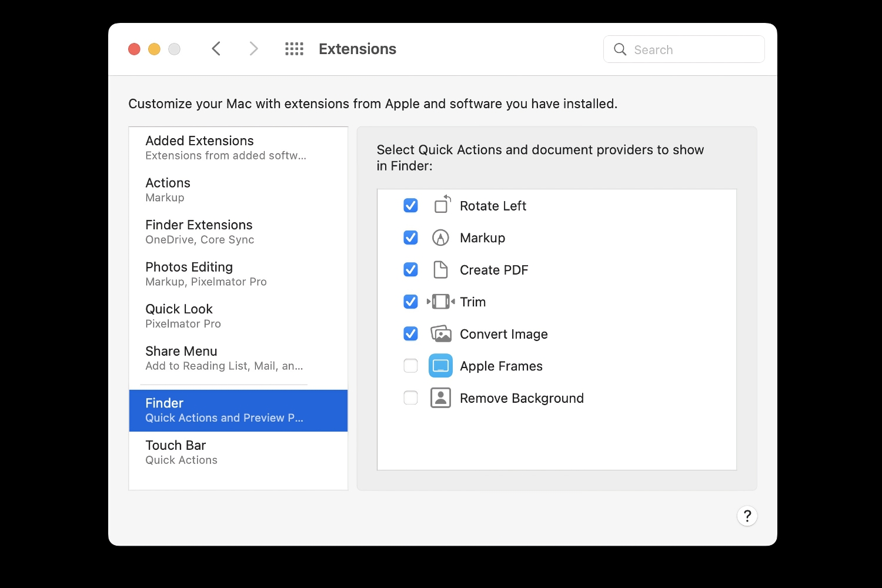Check the Remove Background checkbox
This screenshot has height=588, width=882.
pyautogui.click(x=410, y=398)
